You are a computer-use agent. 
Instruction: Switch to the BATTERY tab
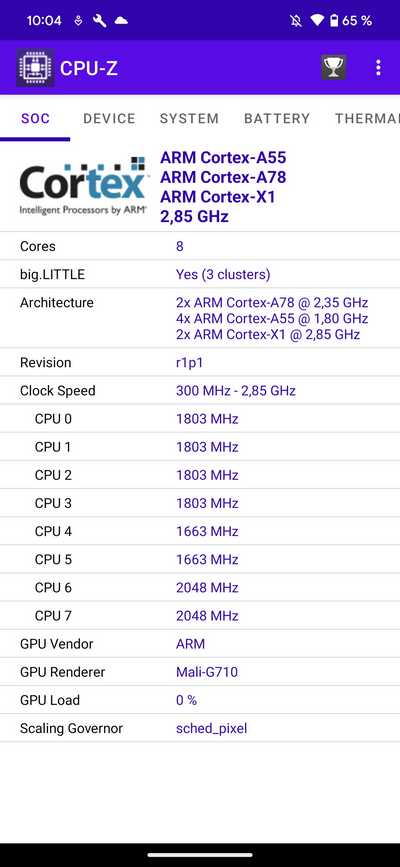click(x=277, y=118)
